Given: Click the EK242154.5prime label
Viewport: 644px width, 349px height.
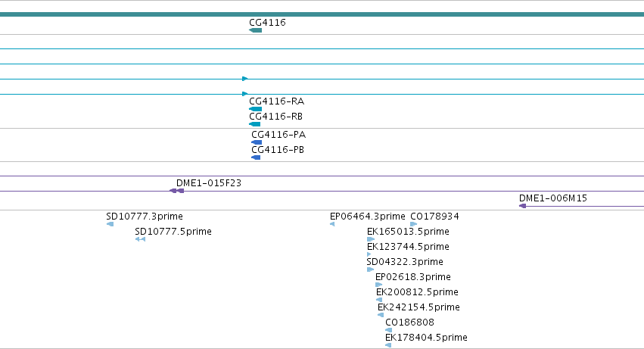Looking at the screenshot, I should coord(418,307).
